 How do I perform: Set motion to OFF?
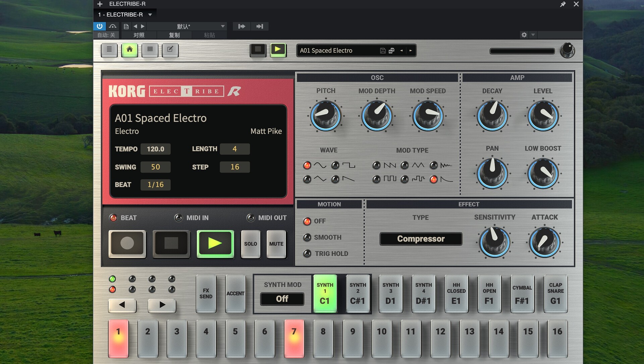coord(307,221)
